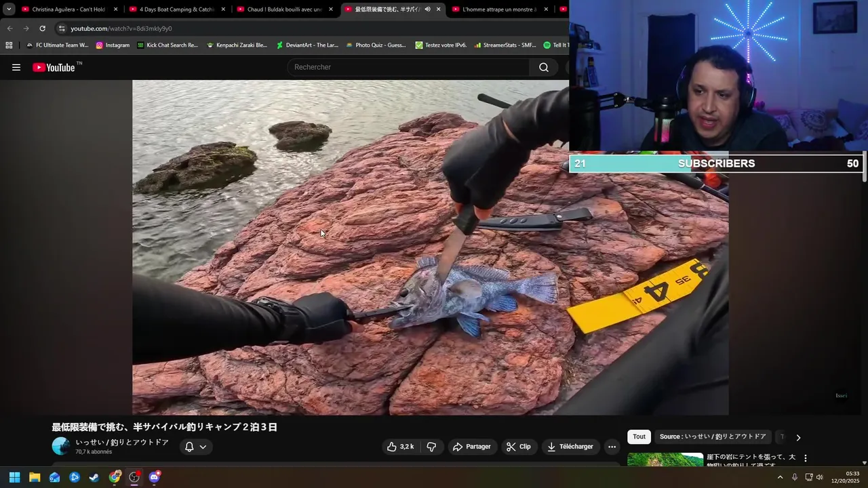Viewport: 868px width, 488px height.
Task: Open options menu for the recommended video
Action: 806,458
